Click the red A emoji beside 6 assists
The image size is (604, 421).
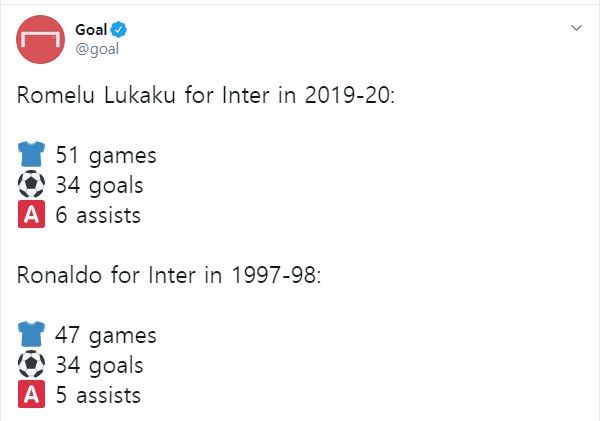31,215
